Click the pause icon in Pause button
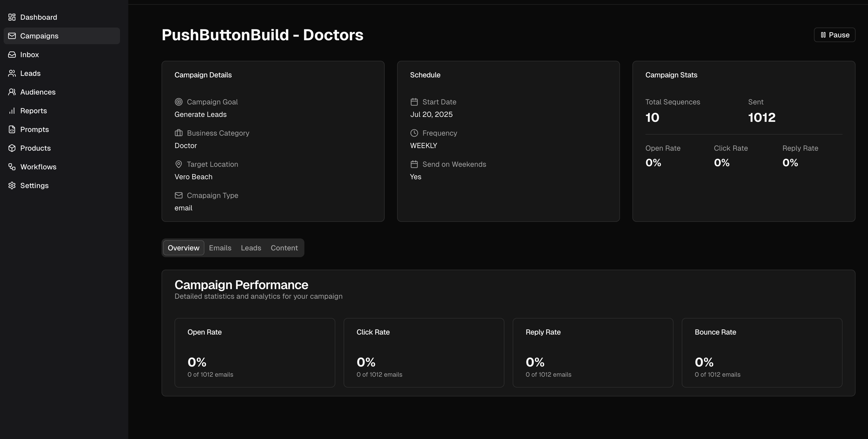 pyautogui.click(x=823, y=35)
